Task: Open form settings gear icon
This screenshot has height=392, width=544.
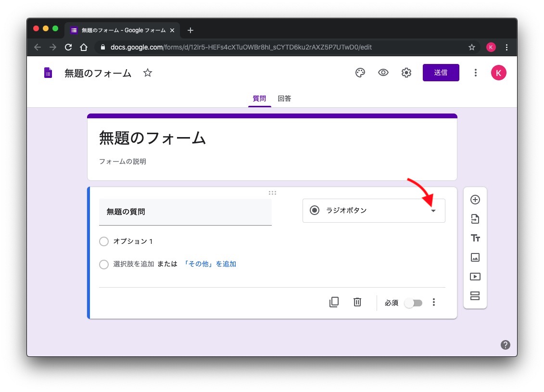Action: coord(406,73)
